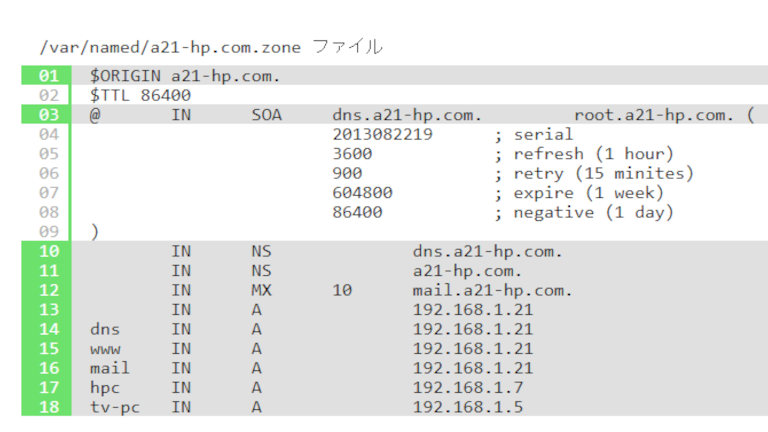Image resolution: width=768 pixels, height=432 pixels.
Task: Select the SOA record type text
Action: coord(266,115)
